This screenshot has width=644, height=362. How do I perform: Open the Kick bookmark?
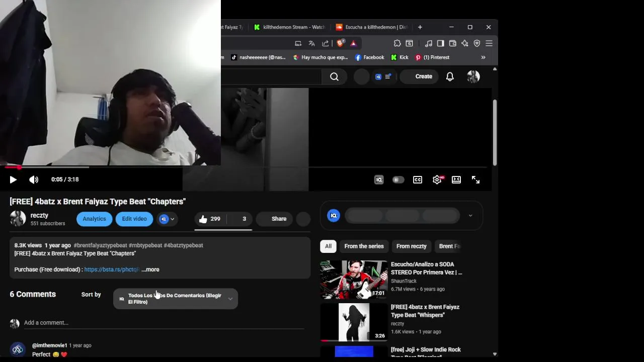click(400, 57)
